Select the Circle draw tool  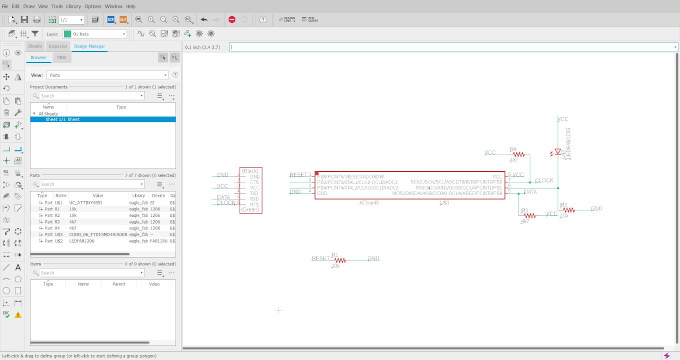[x=7, y=291]
